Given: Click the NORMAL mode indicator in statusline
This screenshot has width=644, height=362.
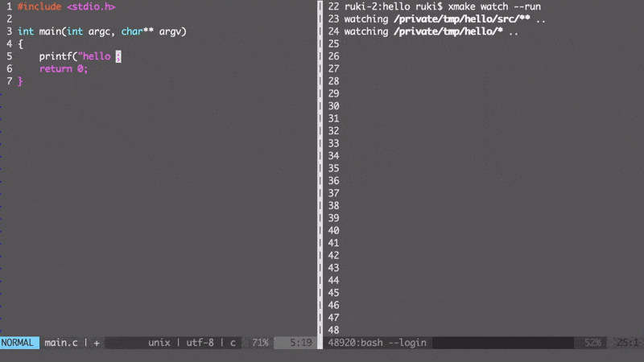Looking at the screenshot, I should [18, 343].
